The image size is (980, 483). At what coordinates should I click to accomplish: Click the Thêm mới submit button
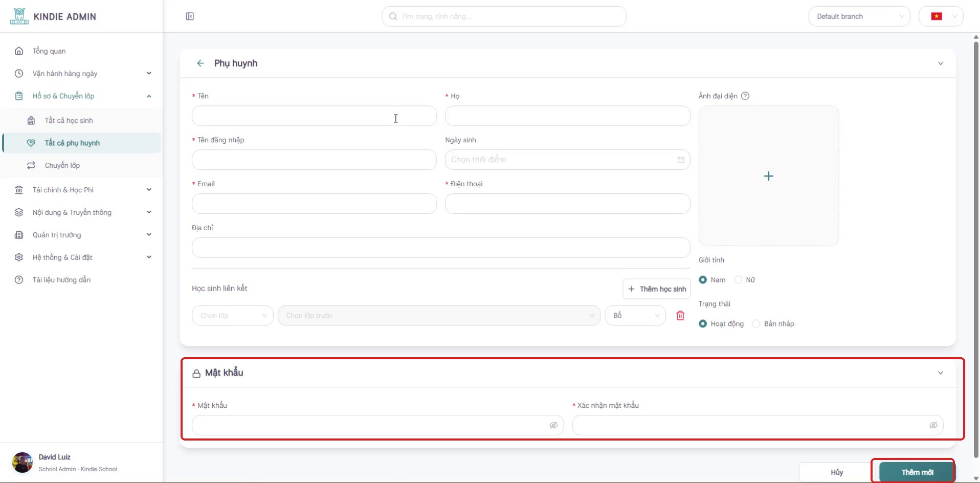(917, 472)
